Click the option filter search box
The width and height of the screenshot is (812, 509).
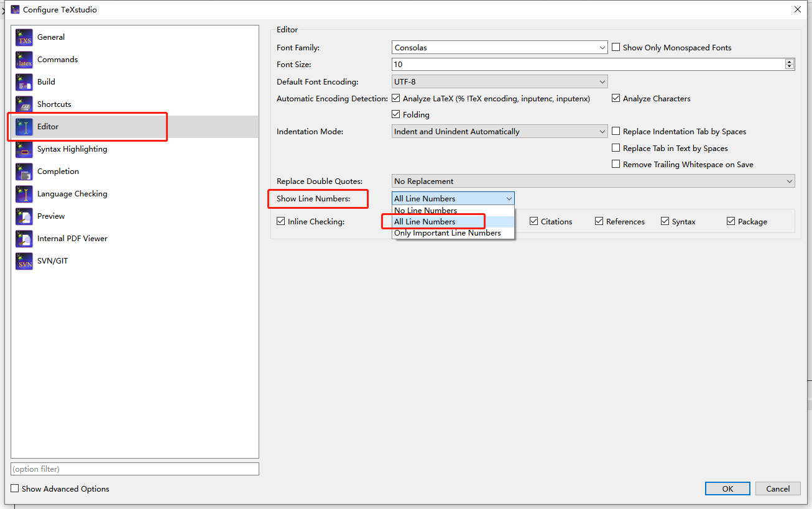[x=135, y=469]
